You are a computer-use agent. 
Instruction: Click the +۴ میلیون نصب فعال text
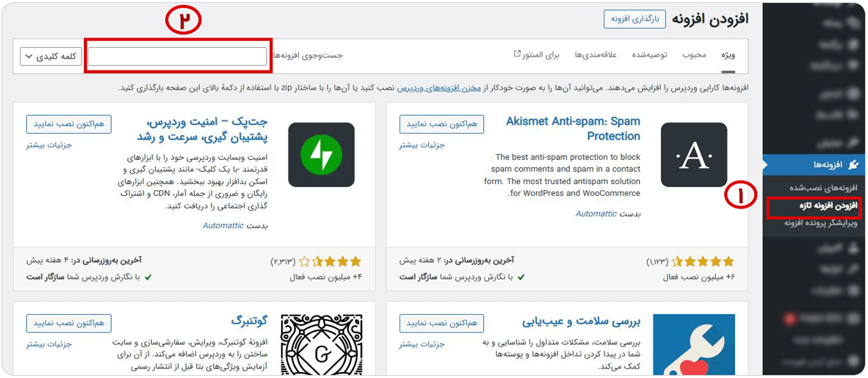click(x=325, y=277)
